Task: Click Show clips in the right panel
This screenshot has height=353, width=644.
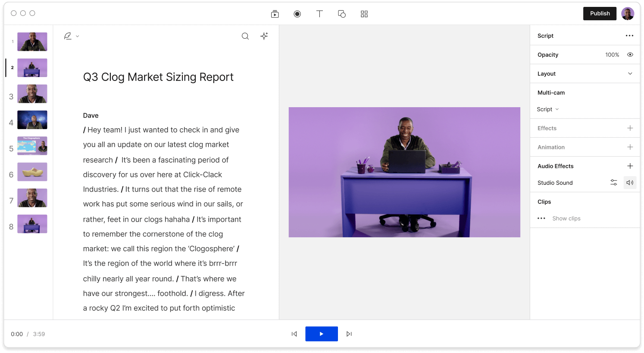Action: tap(566, 218)
